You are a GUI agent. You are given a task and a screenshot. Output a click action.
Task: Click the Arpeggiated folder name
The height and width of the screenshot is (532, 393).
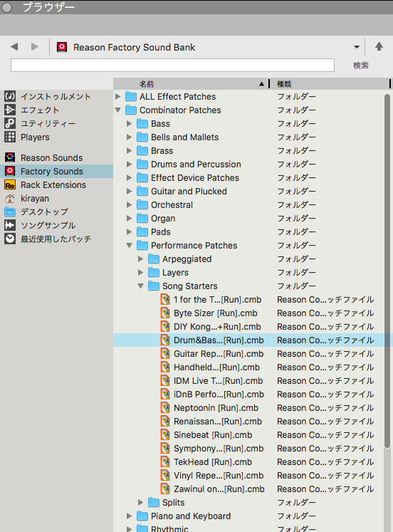coord(187,259)
